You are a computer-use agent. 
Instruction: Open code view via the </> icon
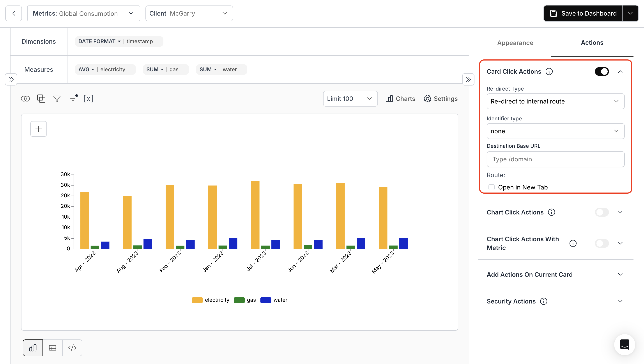pyautogui.click(x=72, y=348)
